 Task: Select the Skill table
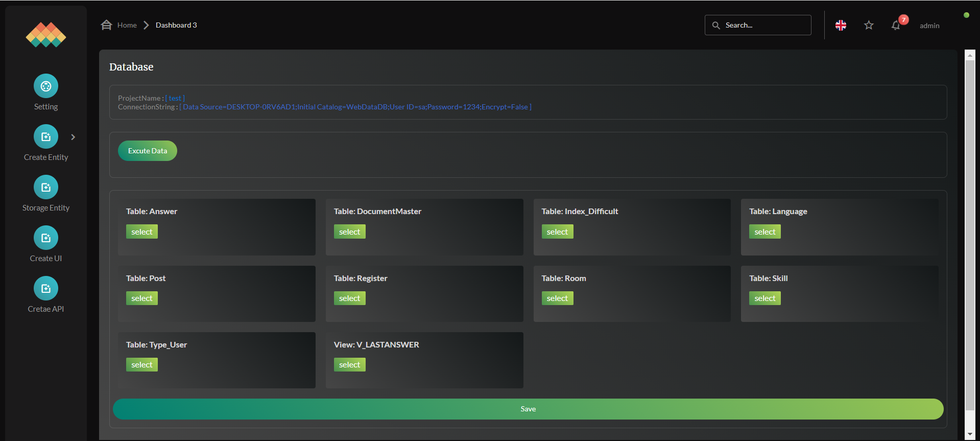pos(765,298)
